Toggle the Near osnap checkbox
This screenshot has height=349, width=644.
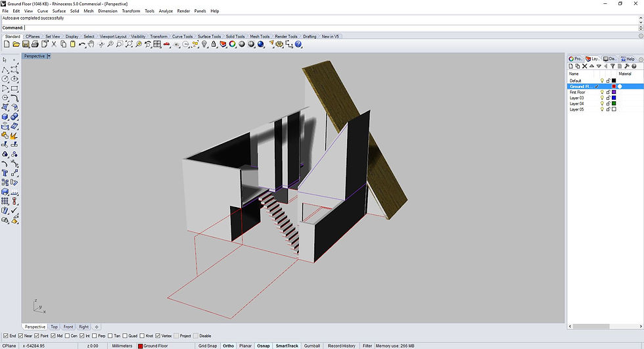[x=20, y=335]
